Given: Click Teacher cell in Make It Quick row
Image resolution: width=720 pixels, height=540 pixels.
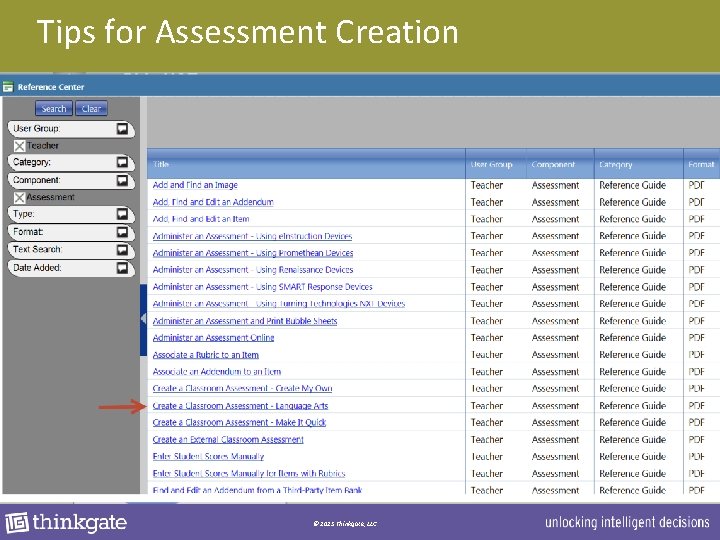Looking at the screenshot, I should point(487,422).
